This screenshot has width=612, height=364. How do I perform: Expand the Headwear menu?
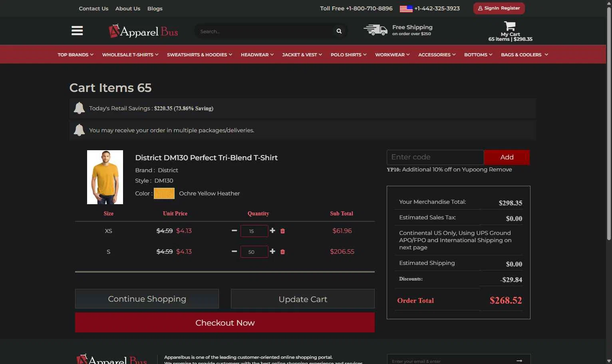[x=257, y=55]
